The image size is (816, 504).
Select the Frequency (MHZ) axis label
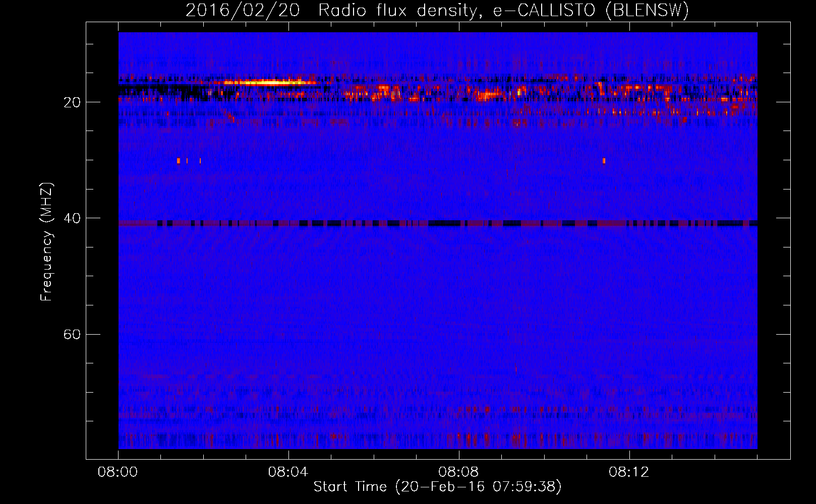(x=46, y=242)
